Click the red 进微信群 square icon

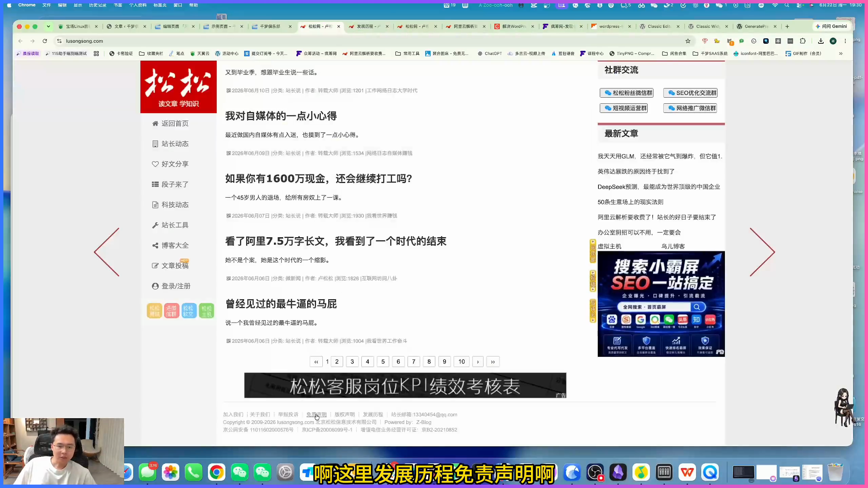tap(172, 310)
